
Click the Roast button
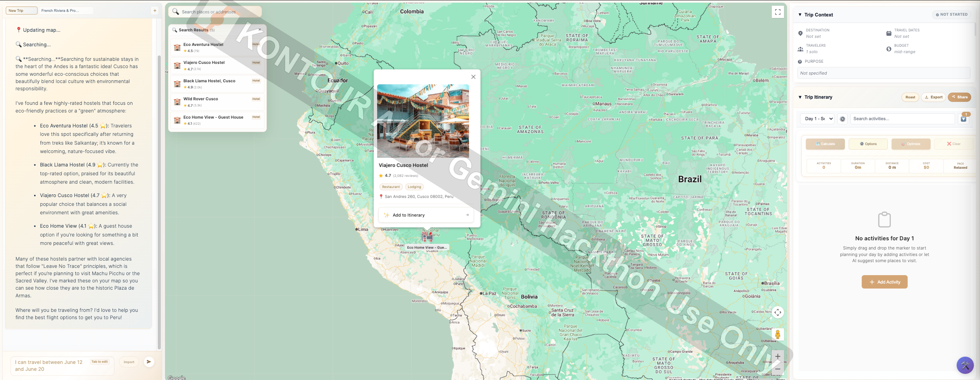(910, 97)
